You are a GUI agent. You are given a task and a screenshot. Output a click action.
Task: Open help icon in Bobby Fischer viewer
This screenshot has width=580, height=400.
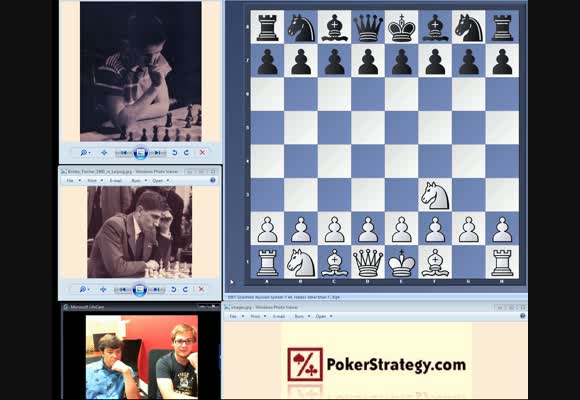213,180
